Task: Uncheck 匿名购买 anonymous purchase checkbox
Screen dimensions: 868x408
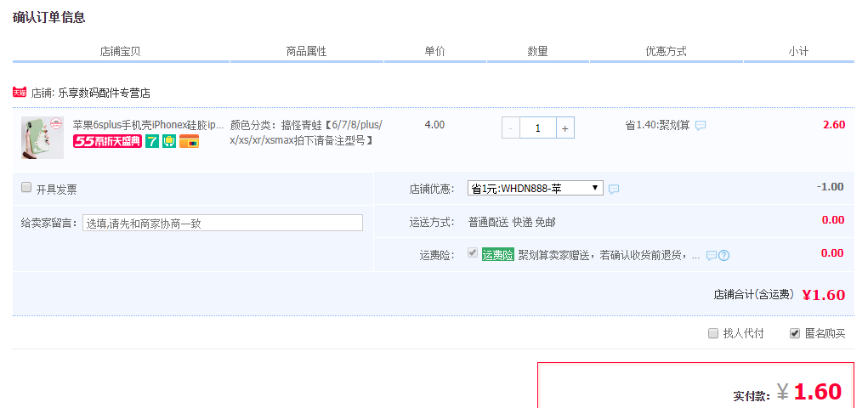Action: pyautogui.click(x=794, y=333)
